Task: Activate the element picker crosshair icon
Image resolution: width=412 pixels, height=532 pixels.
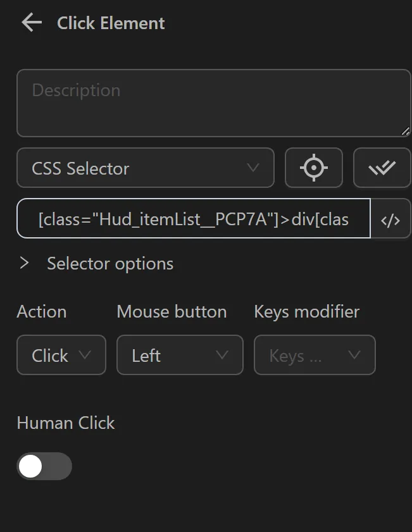Action: (314, 168)
